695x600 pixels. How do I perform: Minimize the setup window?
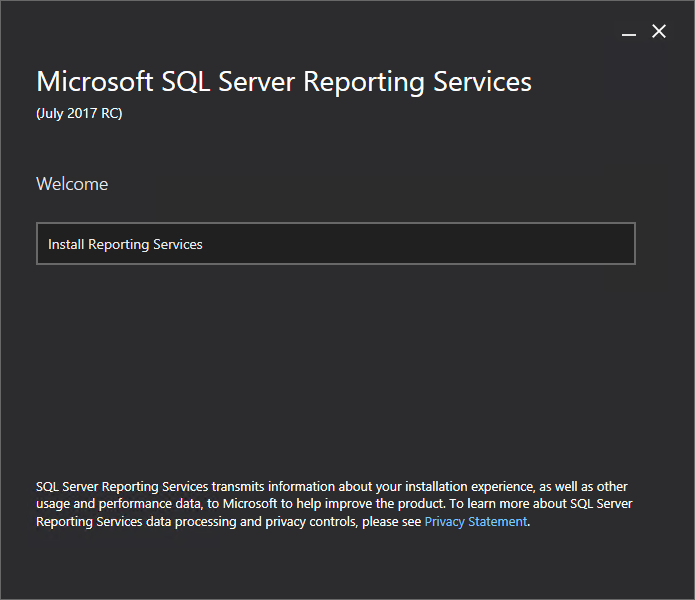coord(629,33)
